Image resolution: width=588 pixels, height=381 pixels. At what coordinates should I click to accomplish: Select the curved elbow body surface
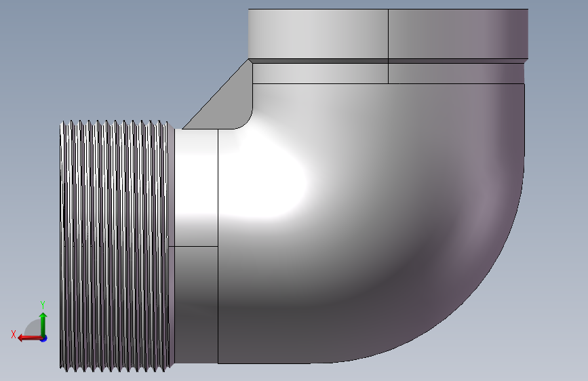click(x=371, y=224)
